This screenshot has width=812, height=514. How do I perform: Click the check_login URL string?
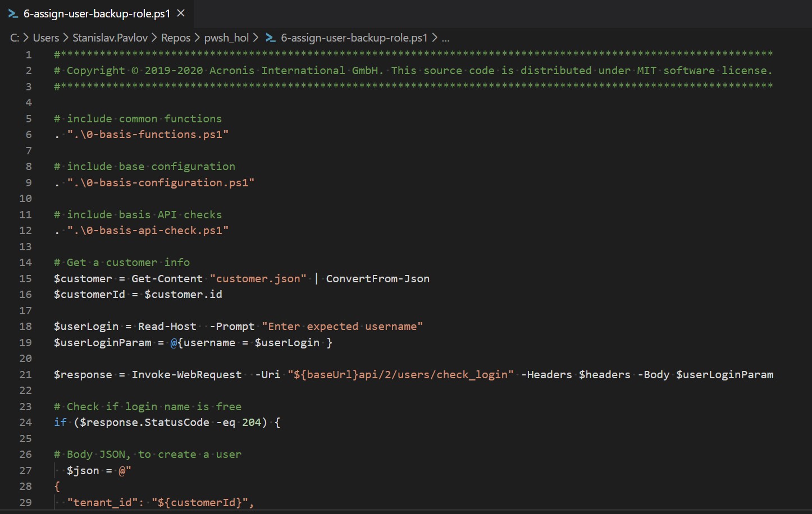[400, 374]
